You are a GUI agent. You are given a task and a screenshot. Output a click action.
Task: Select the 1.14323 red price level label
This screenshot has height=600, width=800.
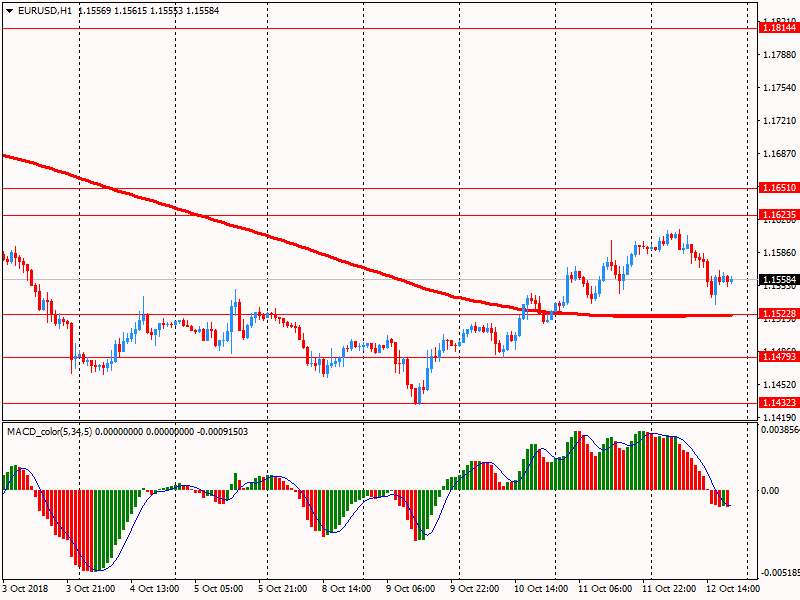[779, 403]
